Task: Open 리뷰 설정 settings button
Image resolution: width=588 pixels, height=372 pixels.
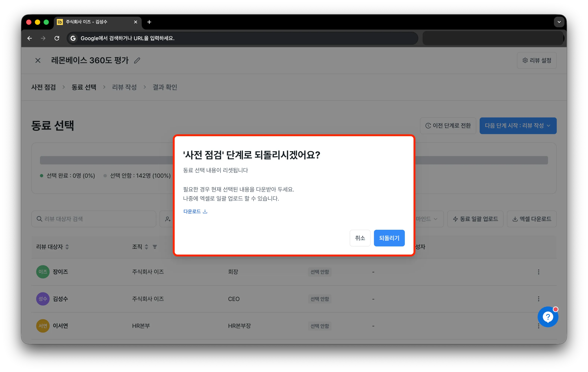Action: point(536,60)
